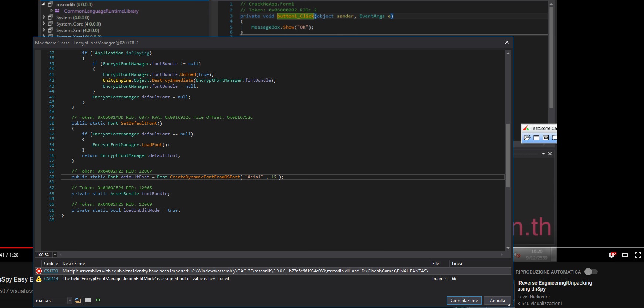Image resolution: width=644 pixels, height=308 pixels.
Task: Close the panel with the small X below FastStone
Action: click(x=550, y=154)
